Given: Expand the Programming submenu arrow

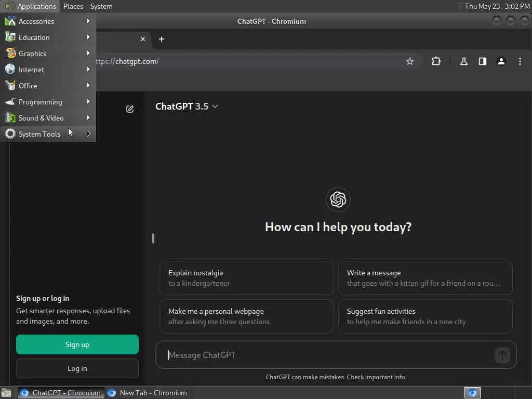Looking at the screenshot, I should point(88,101).
